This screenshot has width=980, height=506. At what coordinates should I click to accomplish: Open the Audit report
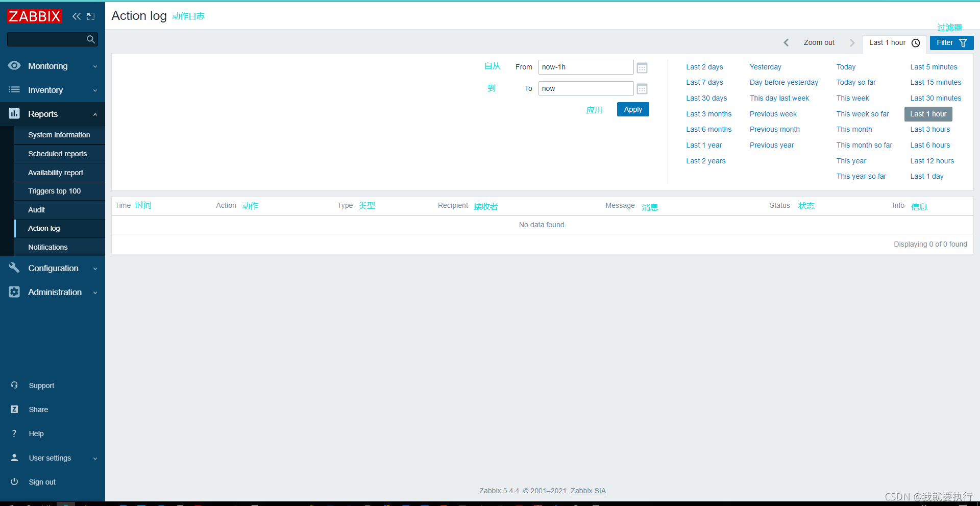point(59,210)
